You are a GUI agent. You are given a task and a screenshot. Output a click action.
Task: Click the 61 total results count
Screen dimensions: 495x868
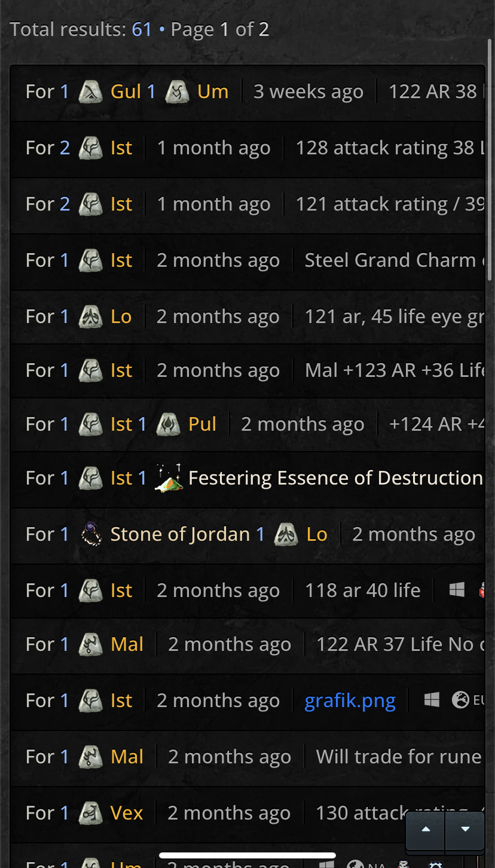[142, 29]
